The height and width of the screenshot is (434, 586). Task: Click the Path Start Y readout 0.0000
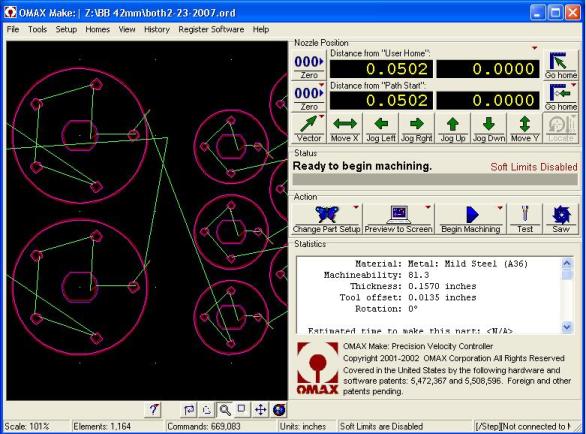click(488, 101)
